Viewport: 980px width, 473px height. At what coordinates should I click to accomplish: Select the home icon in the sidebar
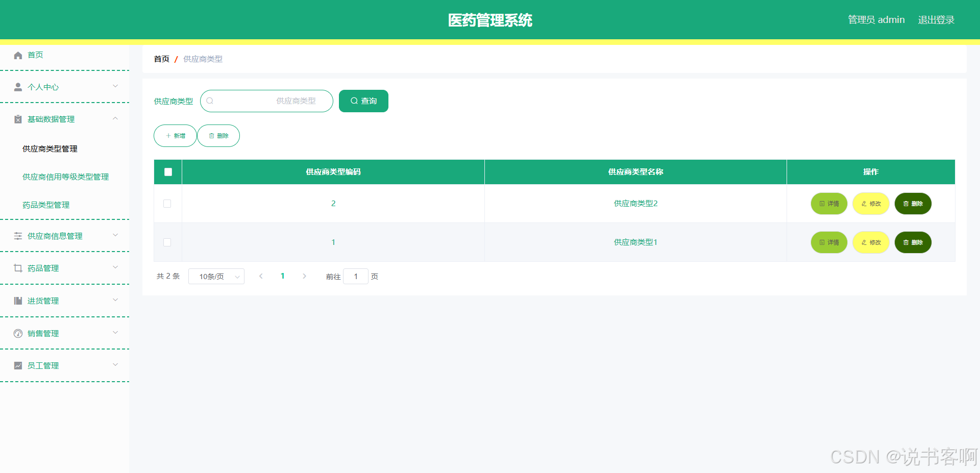(18, 55)
